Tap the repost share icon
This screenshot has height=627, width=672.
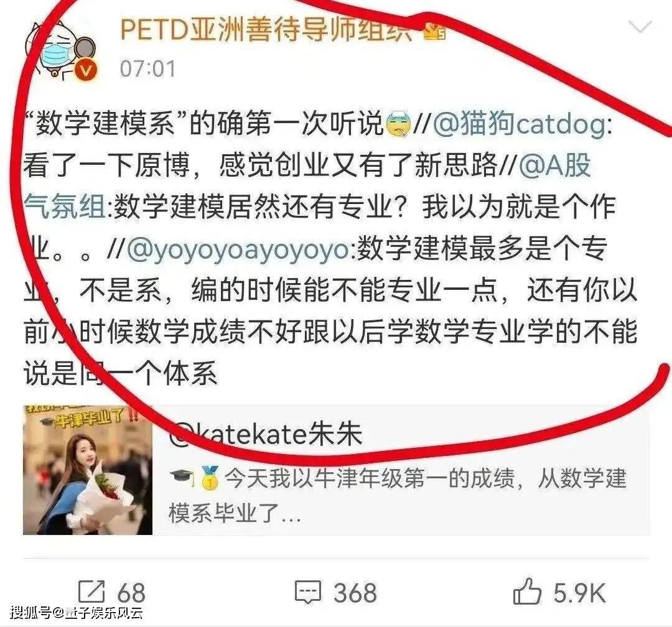pos(91,592)
